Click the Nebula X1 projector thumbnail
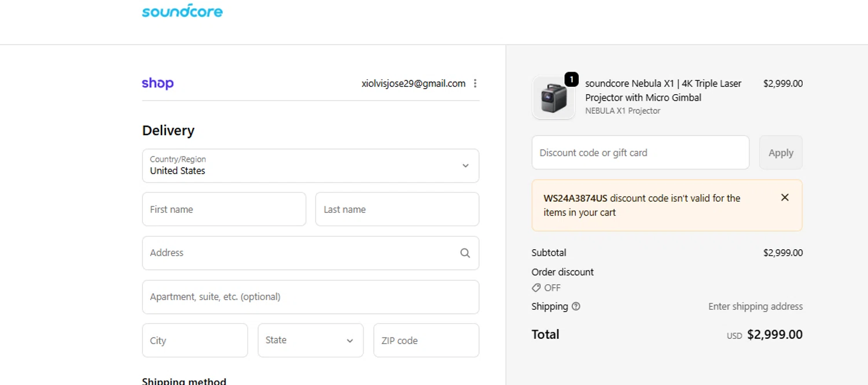 click(553, 98)
